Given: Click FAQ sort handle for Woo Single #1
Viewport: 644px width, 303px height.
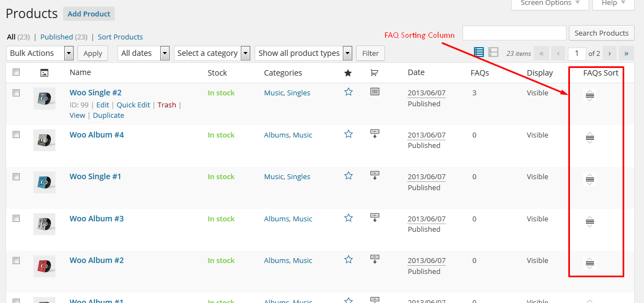Looking at the screenshot, I should [x=590, y=180].
